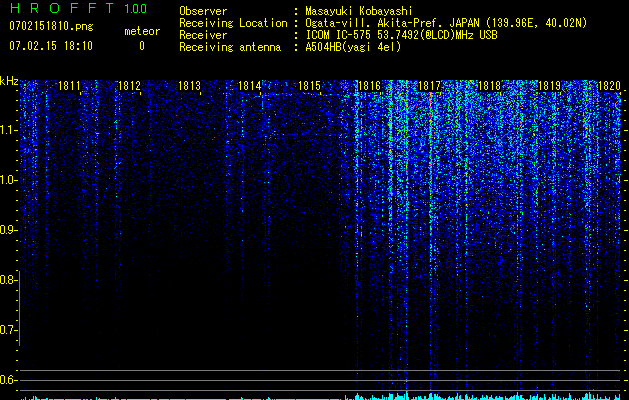Click the HROFFT 1.0.0 title text
Image resolution: width=629 pixels, height=400 pixels.
point(79,8)
